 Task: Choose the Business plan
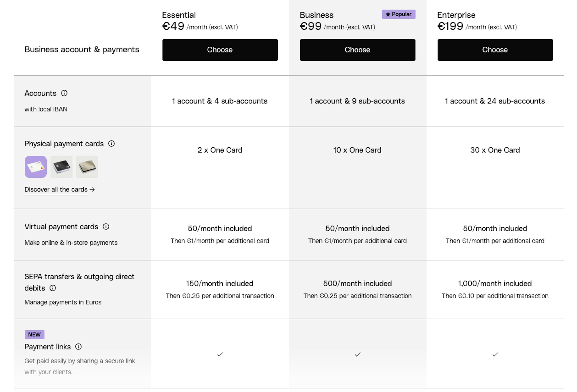[357, 50]
